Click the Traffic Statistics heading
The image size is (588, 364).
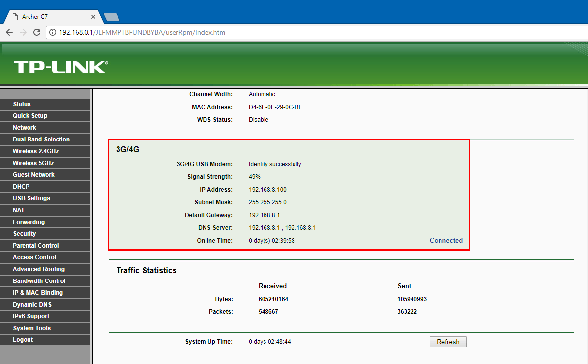click(147, 270)
